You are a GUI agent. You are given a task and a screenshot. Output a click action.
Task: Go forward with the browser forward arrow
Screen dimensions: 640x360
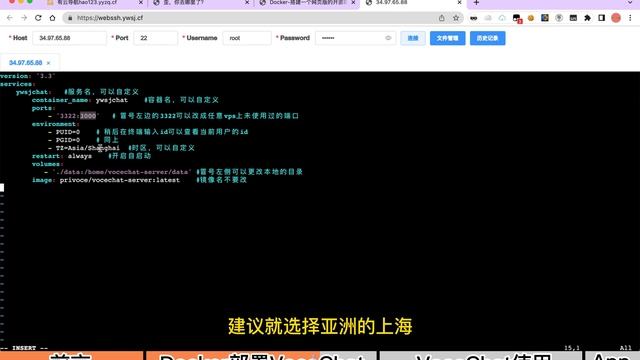pos(24,18)
